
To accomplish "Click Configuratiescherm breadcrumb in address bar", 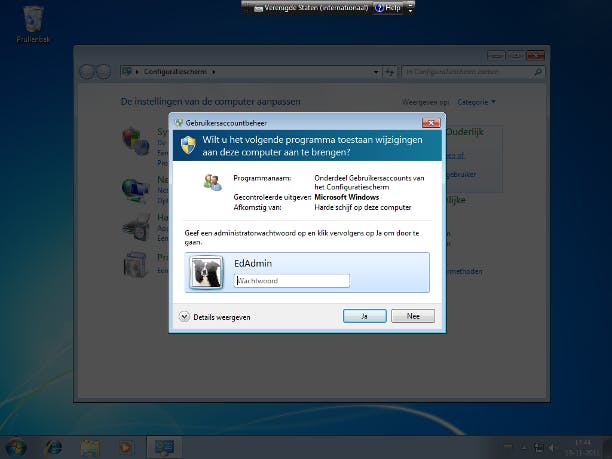I will pyautogui.click(x=175, y=72).
